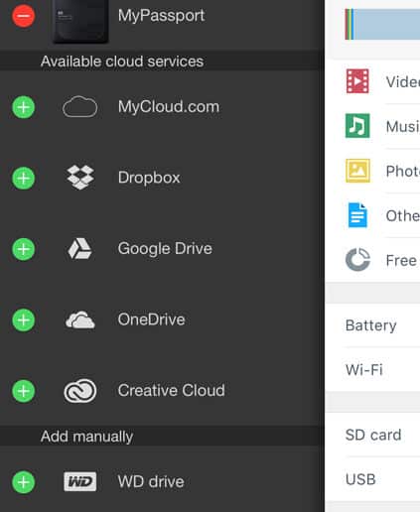This screenshot has width=420, height=512.
Task: Click the Free space pie icon
Action: point(357,260)
